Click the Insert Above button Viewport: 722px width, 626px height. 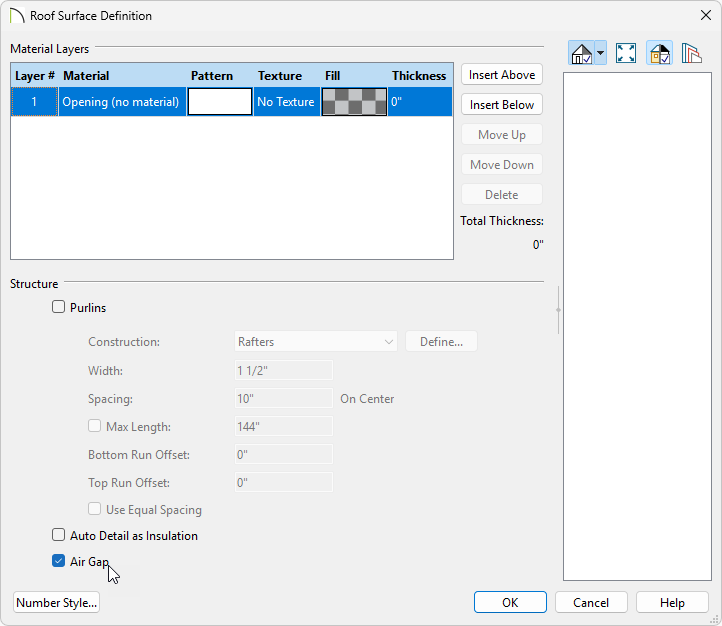click(501, 75)
